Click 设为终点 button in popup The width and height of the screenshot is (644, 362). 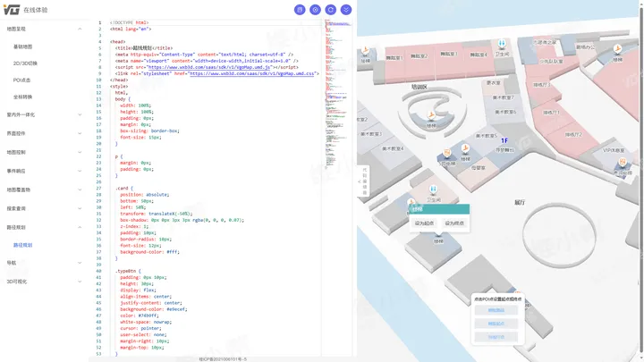click(x=454, y=223)
